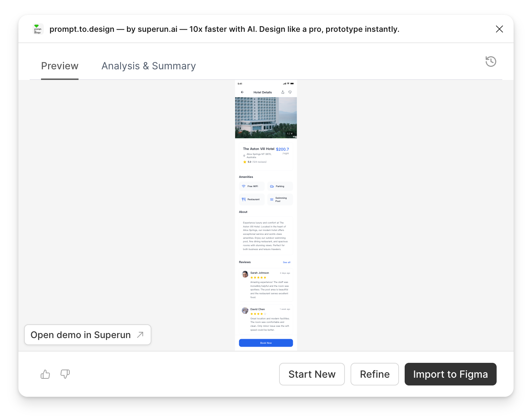This screenshot has height=418, width=532.
Task: Click The Aston Vill Hotel title
Action: click(x=259, y=149)
